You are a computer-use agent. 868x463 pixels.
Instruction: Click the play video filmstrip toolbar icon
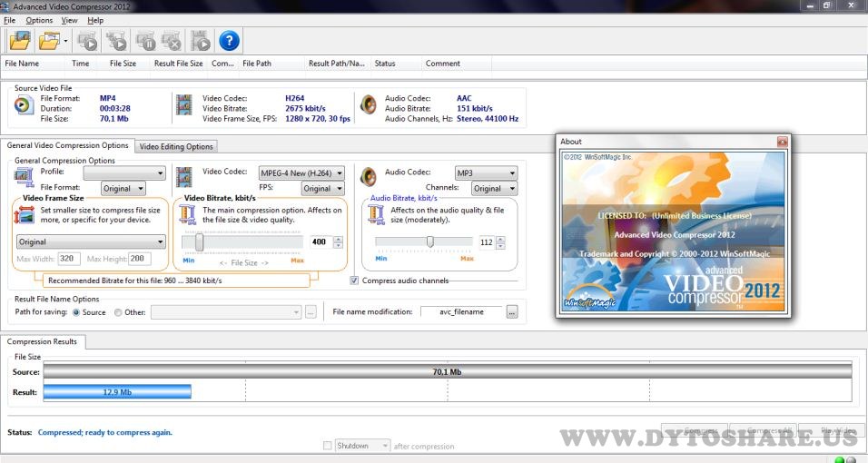201,41
